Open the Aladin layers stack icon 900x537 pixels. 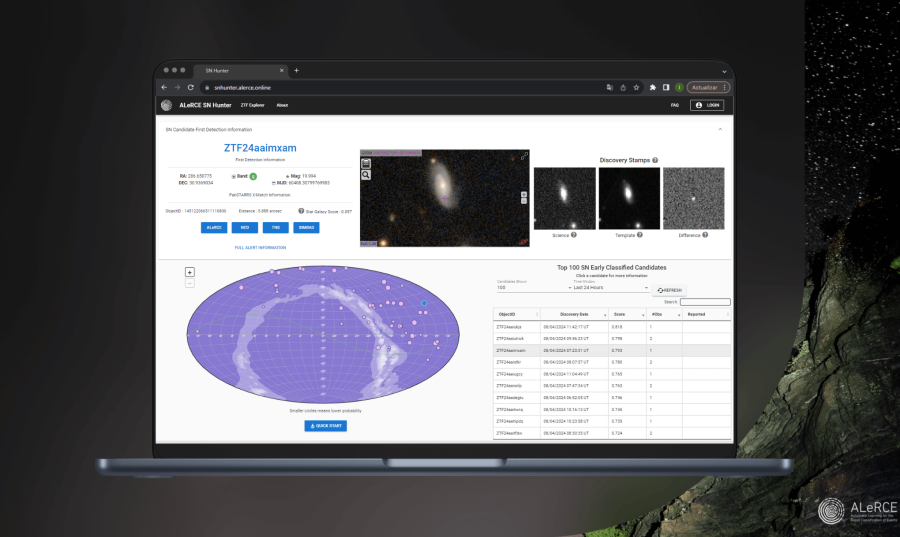[x=366, y=164]
